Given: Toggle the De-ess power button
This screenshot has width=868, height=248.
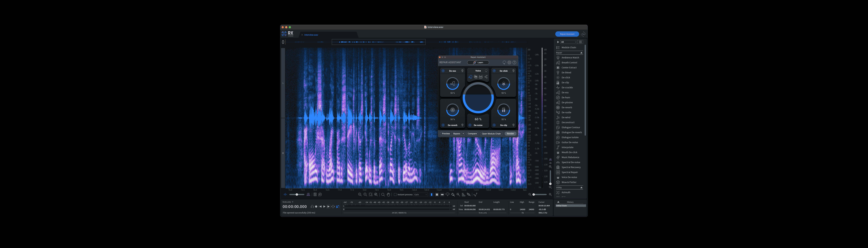Looking at the screenshot, I should (x=443, y=71).
